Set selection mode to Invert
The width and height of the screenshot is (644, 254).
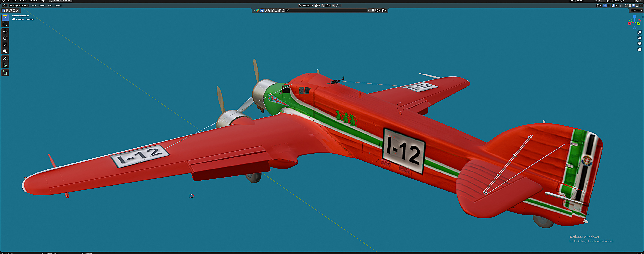(x=14, y=10)
